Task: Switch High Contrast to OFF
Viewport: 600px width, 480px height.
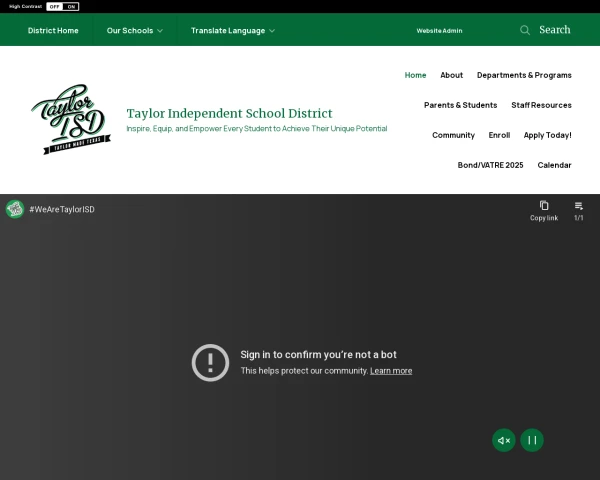Action: pyautogui.click(x=54, y=7)
